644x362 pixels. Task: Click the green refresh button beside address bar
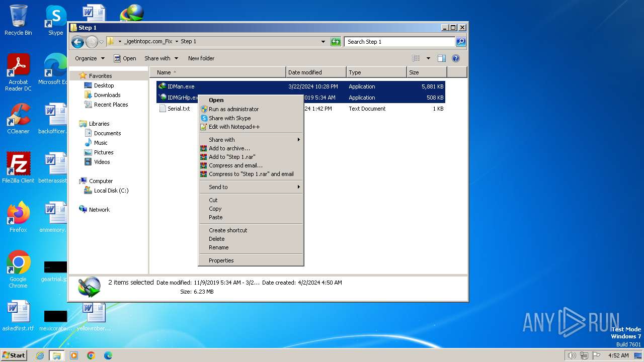pyautogui.click(x=336, y=42)
